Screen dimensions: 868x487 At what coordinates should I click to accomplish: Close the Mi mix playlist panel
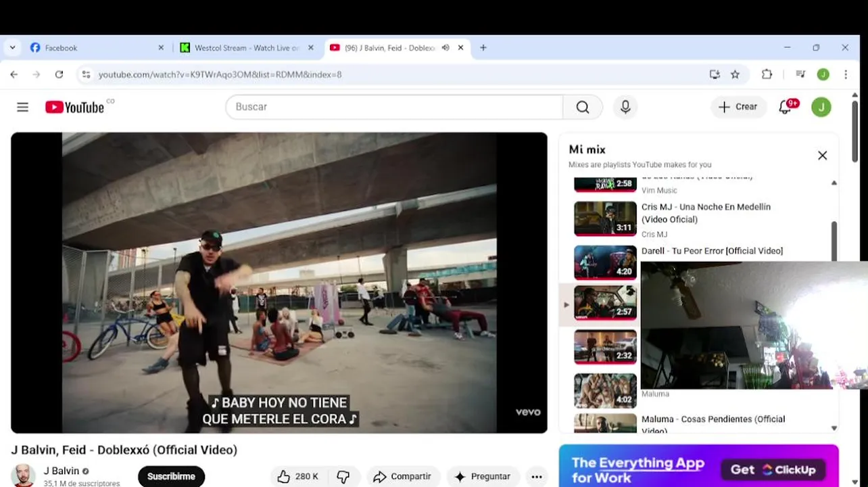pyautogui.click(x=822, y=156)
